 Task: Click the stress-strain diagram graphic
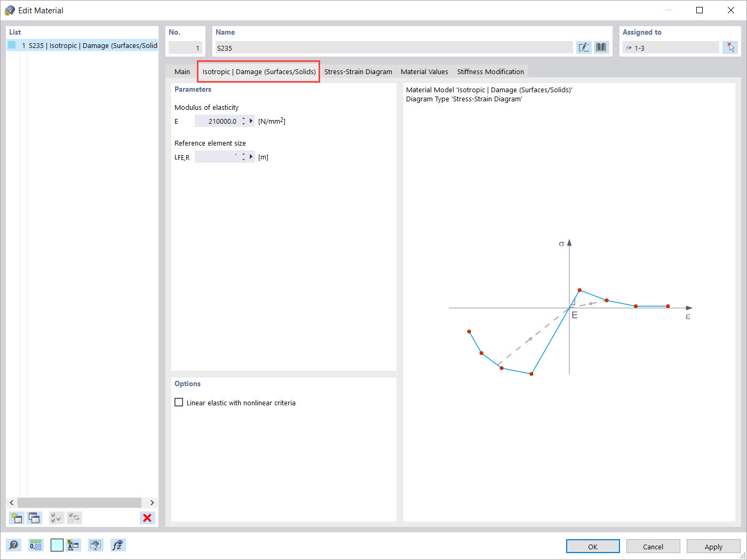570,308
